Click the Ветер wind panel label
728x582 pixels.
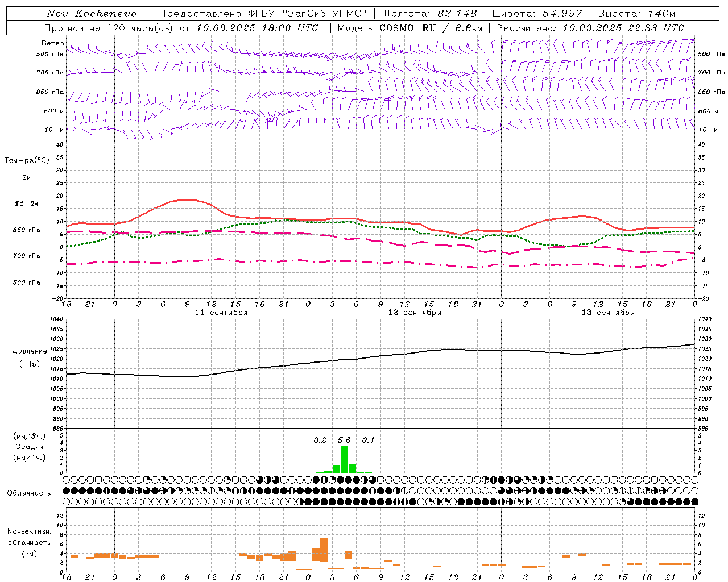[x=52, y=43]
